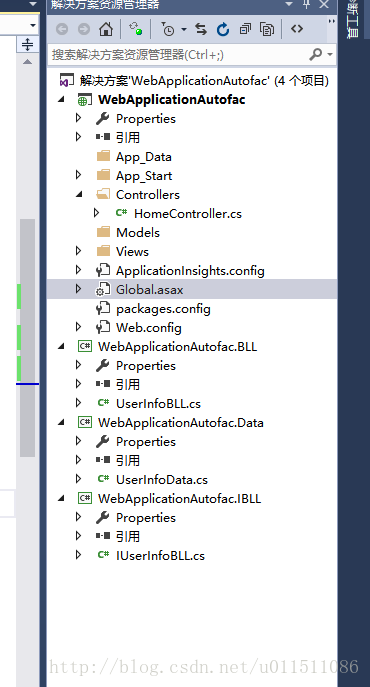
Task: Select UserInfoData.cs file
Action: coord(162,480)
